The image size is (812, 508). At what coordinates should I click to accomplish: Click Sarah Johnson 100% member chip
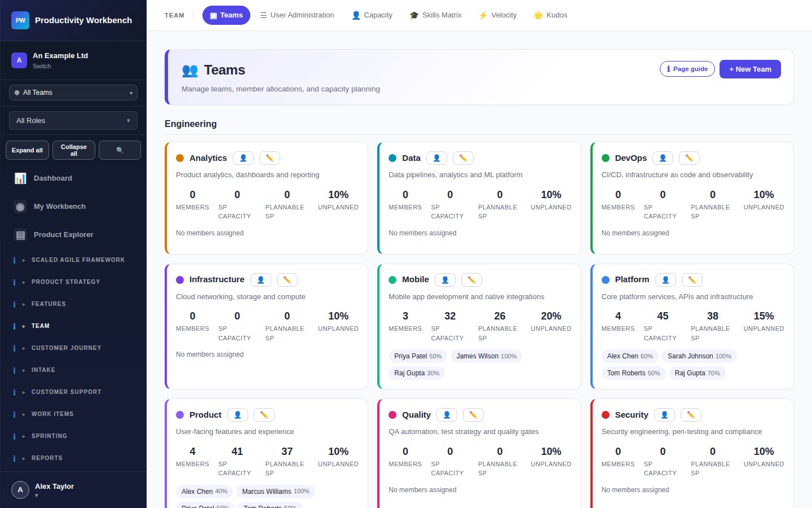pyautogui.click(x=699, y=356)
